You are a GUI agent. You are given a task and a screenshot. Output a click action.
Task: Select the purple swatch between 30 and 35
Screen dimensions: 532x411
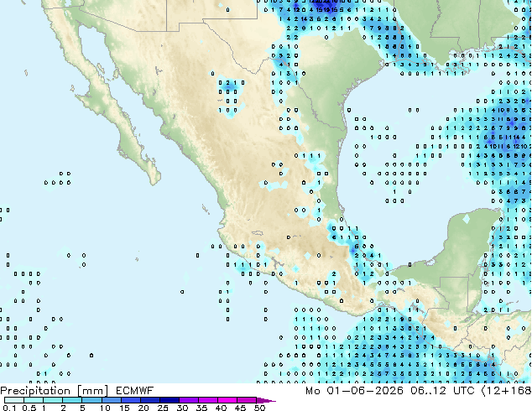[x=189, y=400]
